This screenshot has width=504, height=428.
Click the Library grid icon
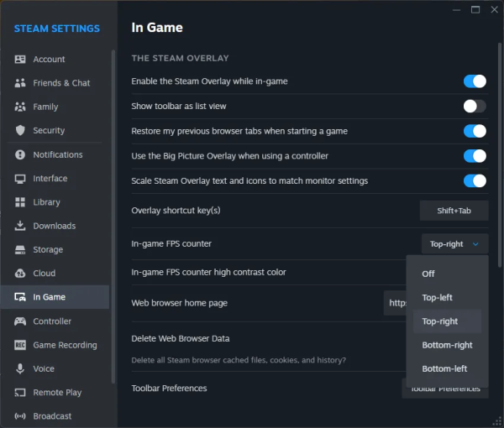pyautogui.click(x=20, y=202)
